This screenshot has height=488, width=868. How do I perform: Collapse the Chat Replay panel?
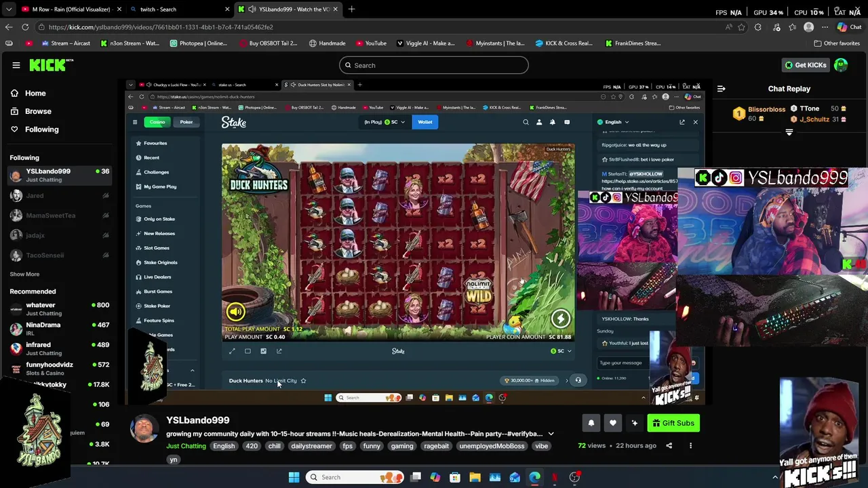(x=721, y=89)
